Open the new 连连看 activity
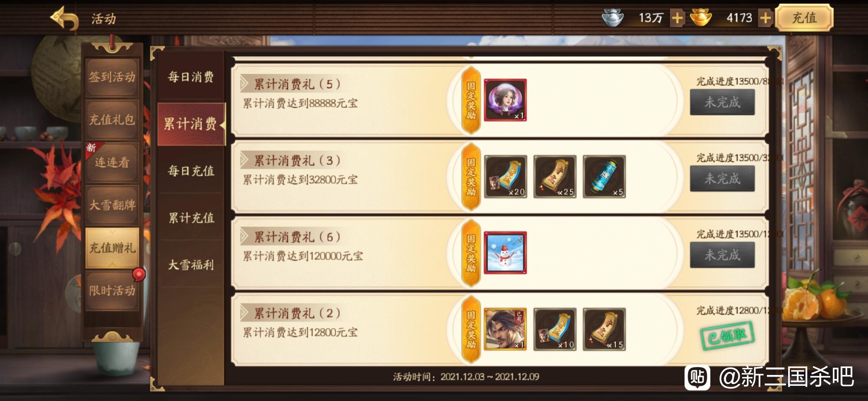 pos(112,162)
